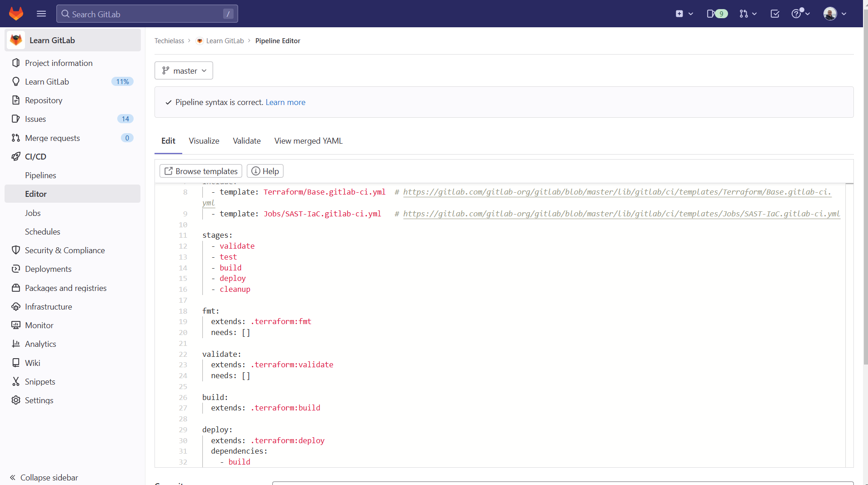Click the Deployments rocket icon
Viewport: 868px width, 485px height.
click(x=16, y=269)
